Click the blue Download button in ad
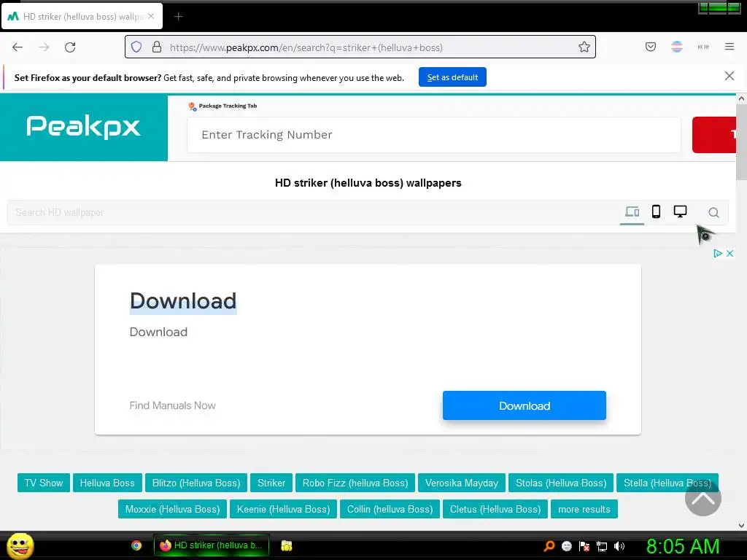The height and width of the screenshot is (560, 747). click(524, 405)
